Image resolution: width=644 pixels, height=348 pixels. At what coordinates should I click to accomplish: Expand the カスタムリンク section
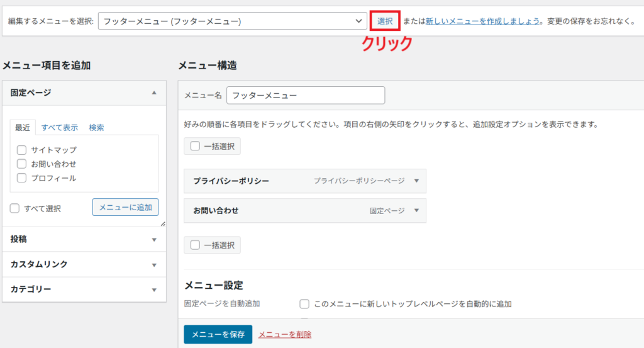pos(154,264)
